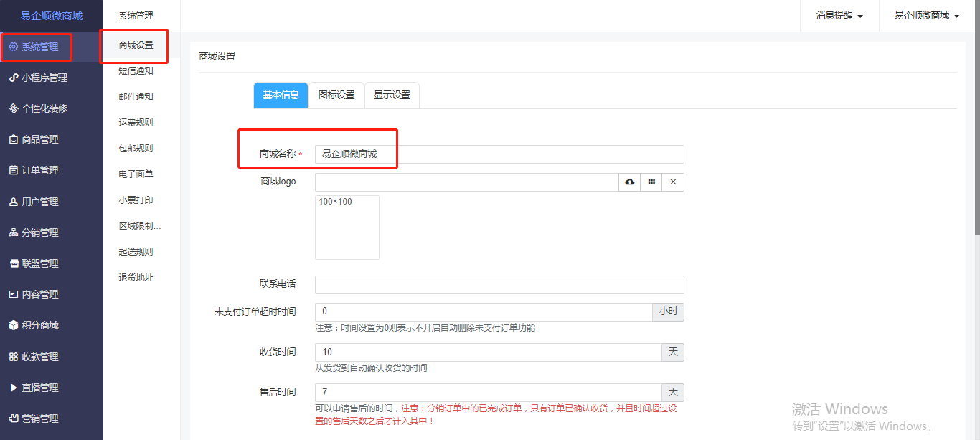
Task: Click the 天 unit beside 售后时间
Action: tap(673, 393)
